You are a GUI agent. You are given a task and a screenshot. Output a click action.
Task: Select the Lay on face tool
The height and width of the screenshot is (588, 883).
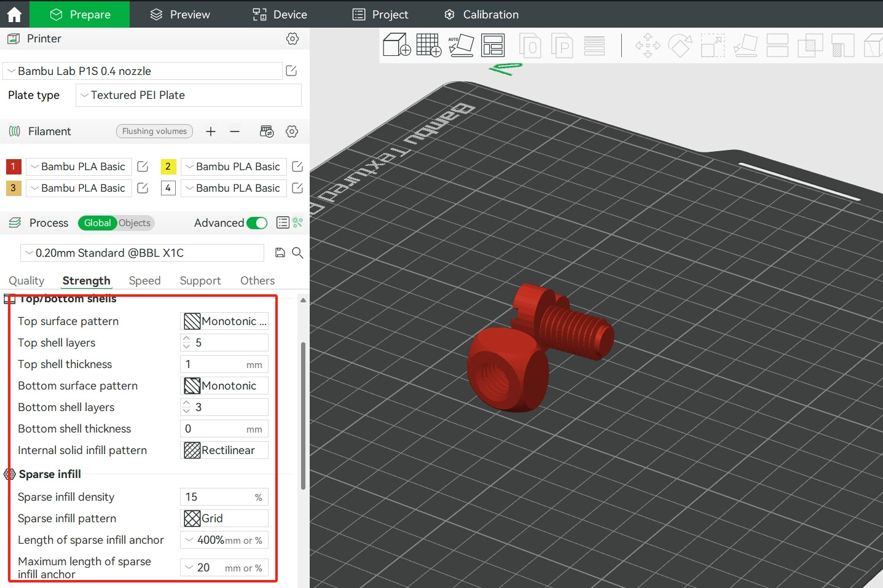pyautogui.click(x=745, y=45)
